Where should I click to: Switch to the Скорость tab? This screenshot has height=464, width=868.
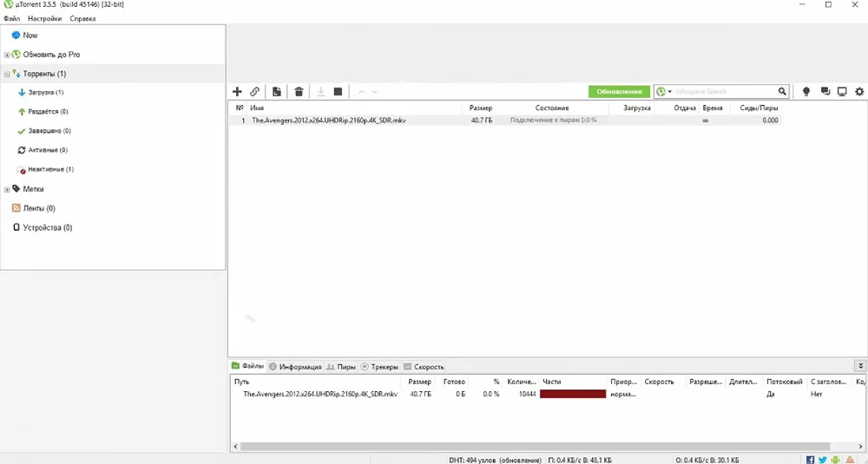424,367
